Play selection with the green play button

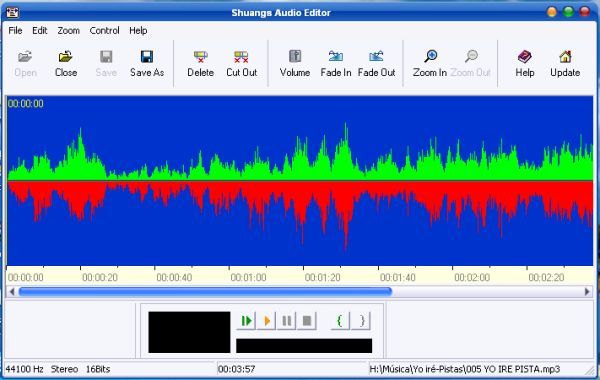[x=246, y=321]
